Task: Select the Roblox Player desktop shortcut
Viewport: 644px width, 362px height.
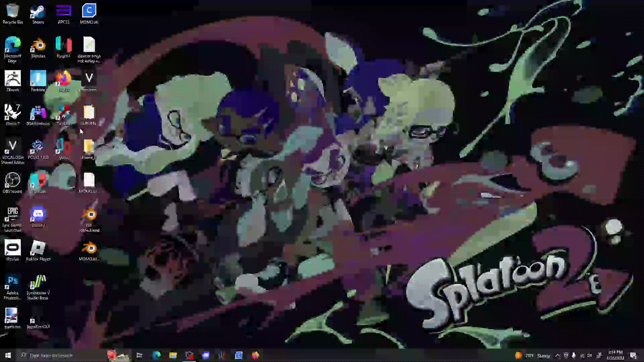Action: tap(38, 251)
